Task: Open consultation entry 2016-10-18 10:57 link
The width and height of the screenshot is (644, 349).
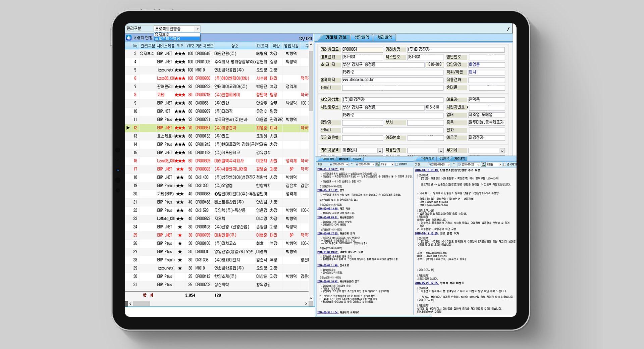Action: tap(328, 169)
